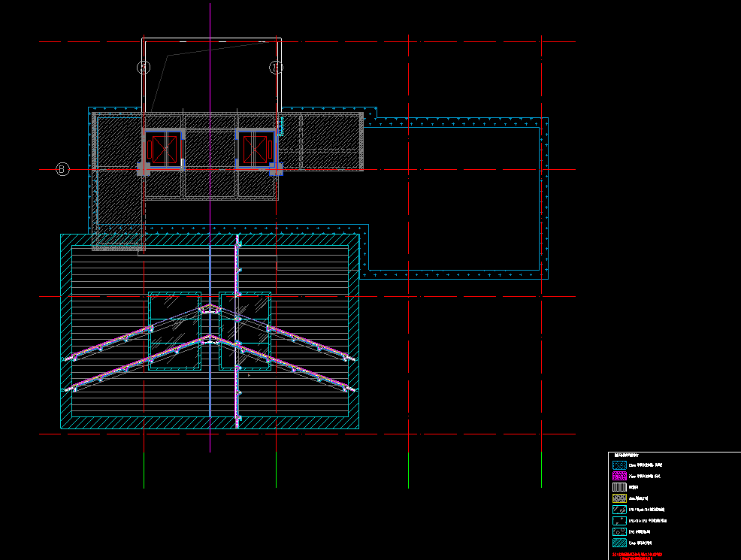741x560 pixels.
Task: Click the cyan diagonal-hatch legend swatch
Action: click(619, 542)
